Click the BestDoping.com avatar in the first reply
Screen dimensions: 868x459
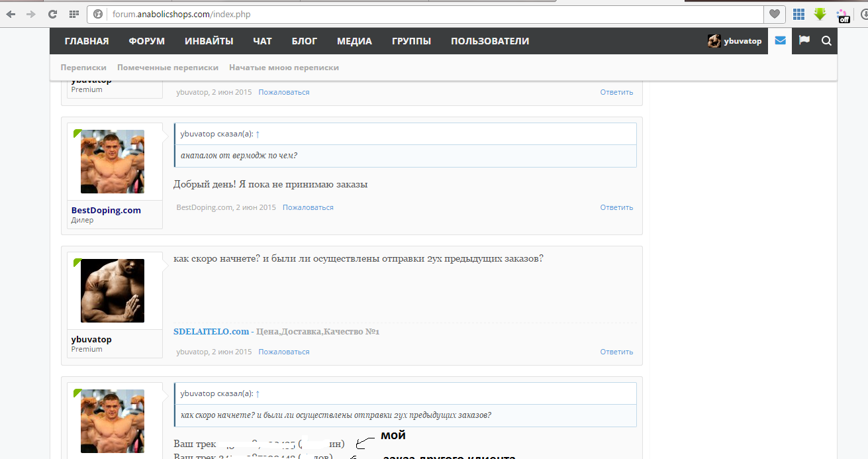113,162
